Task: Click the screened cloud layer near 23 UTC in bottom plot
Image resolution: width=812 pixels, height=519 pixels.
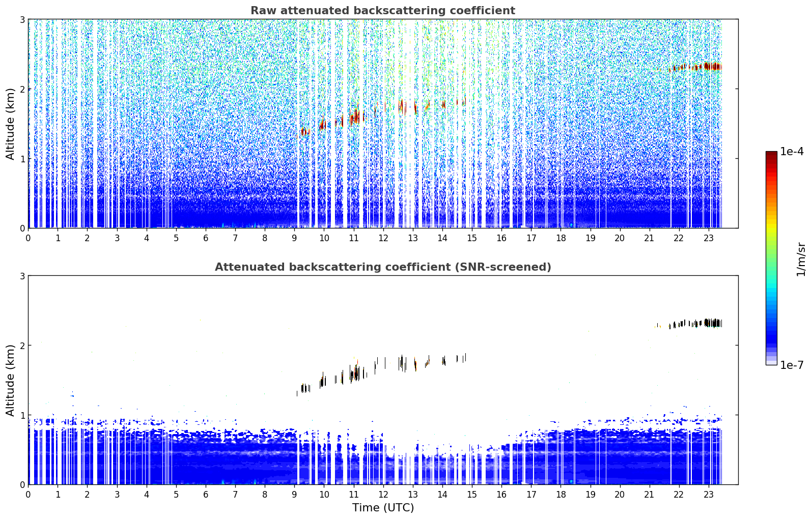Action: [709, 323]
